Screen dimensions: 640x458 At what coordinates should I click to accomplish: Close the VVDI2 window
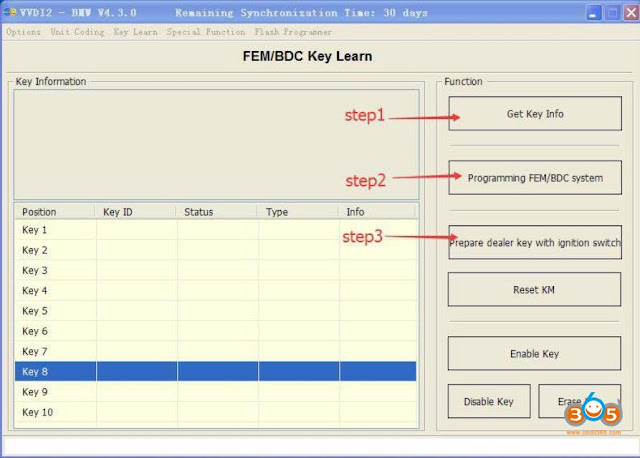pos(631,13)
